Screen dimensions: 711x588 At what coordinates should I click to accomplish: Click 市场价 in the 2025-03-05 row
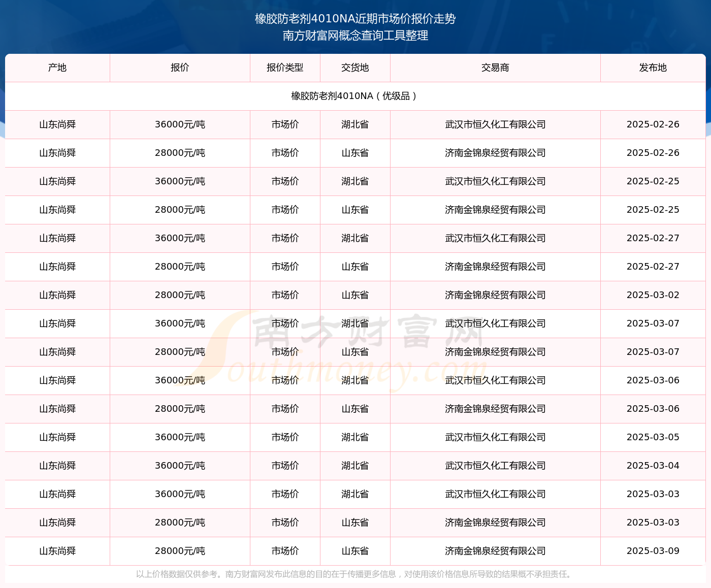pos(285,437)
